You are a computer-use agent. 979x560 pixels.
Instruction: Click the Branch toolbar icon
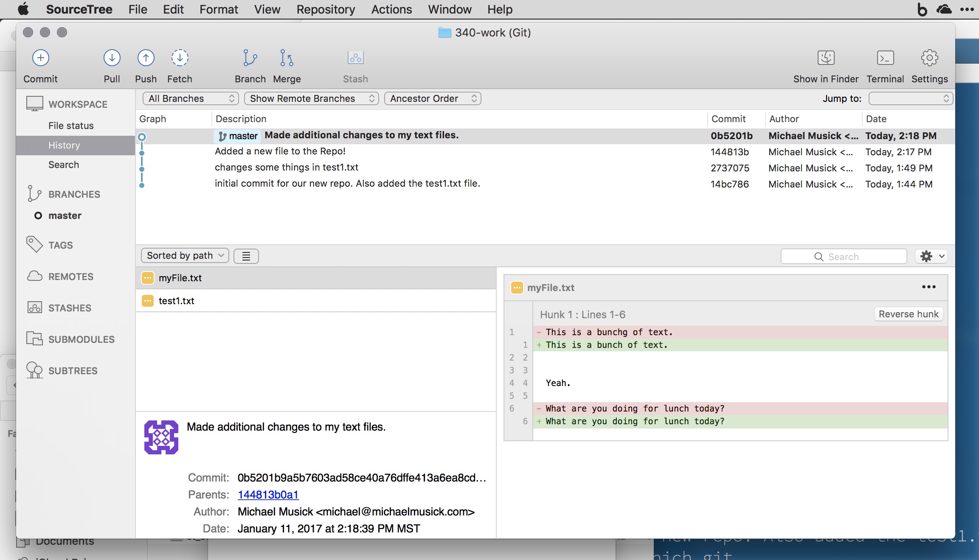250,58
